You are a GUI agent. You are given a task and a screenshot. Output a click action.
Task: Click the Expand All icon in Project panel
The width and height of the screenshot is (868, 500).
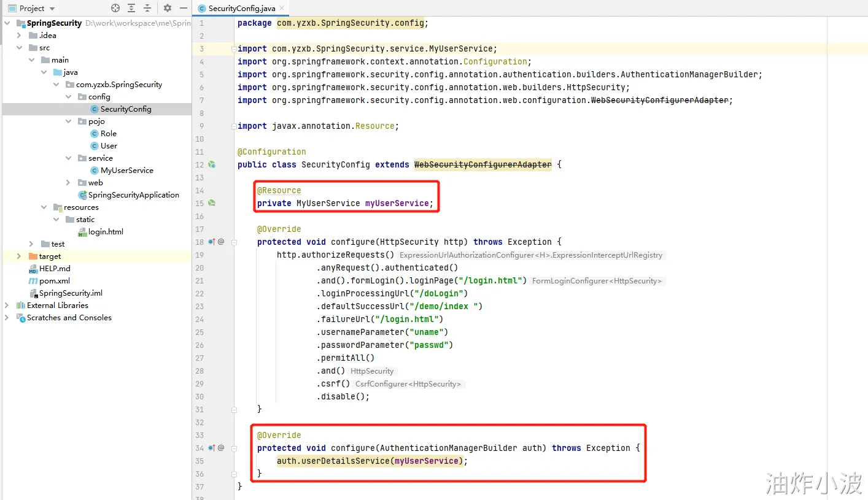pyautogui.click(x=131, y=8)
